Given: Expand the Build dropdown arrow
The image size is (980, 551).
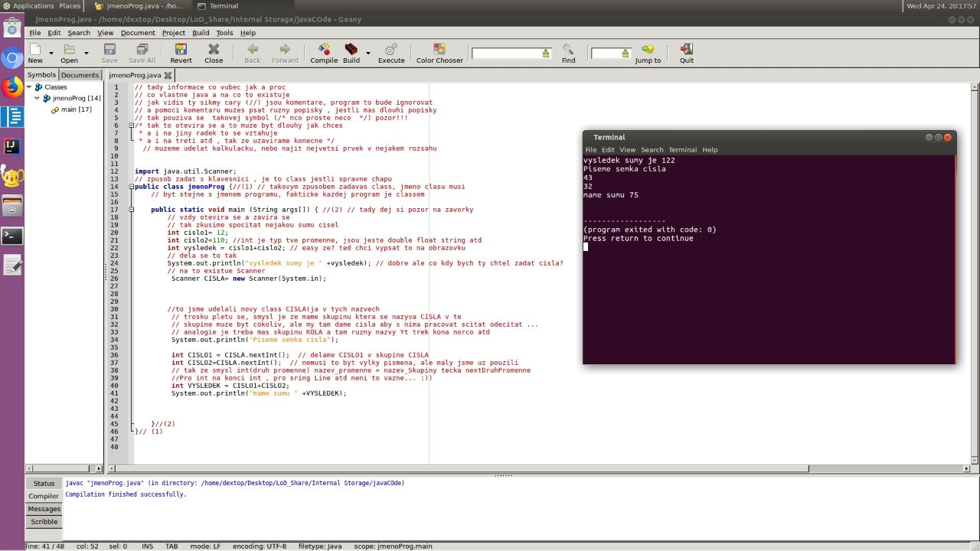Looking at the screenshot, I should [368, 54].
